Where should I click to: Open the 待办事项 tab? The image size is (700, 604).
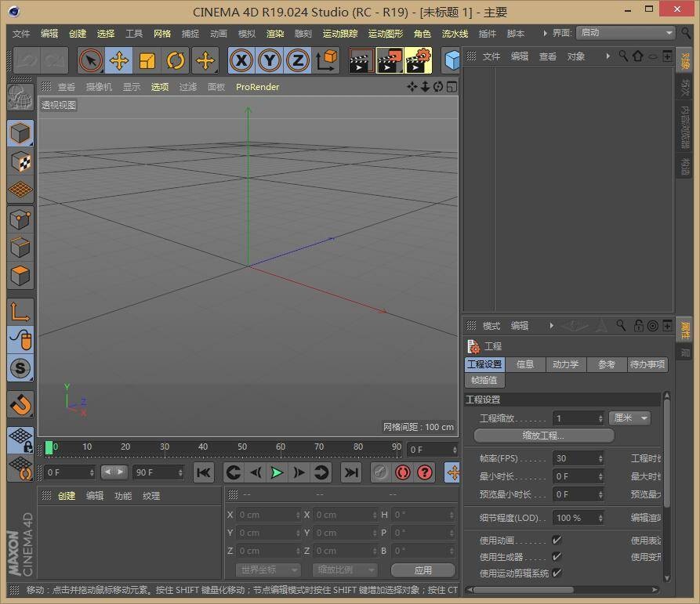coord(647,364)
